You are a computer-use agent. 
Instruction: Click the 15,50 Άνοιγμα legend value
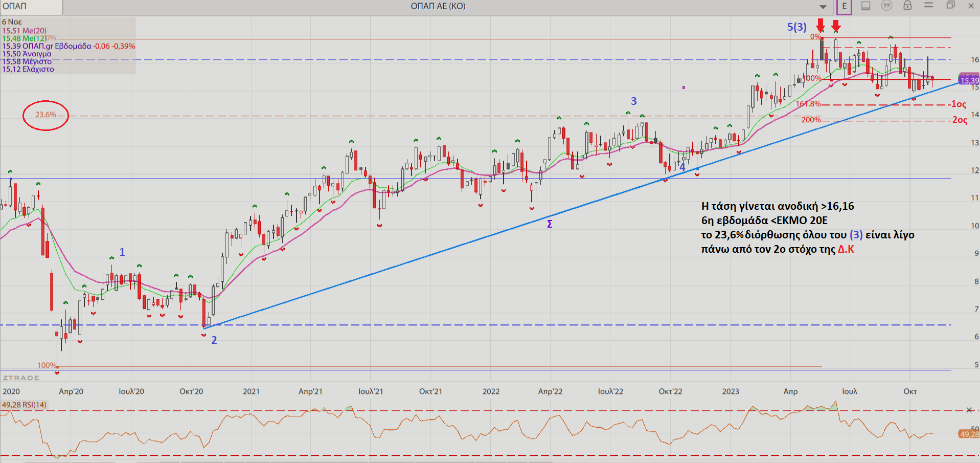click(x=27, y=54)
